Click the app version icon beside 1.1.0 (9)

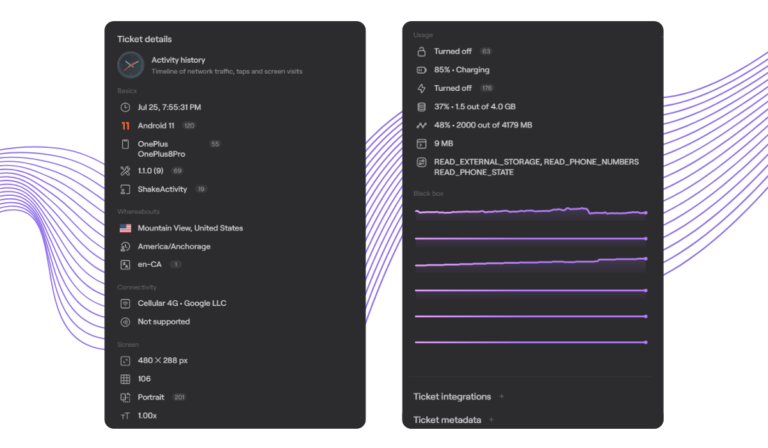pyautogui.click(x=125, y=170)
